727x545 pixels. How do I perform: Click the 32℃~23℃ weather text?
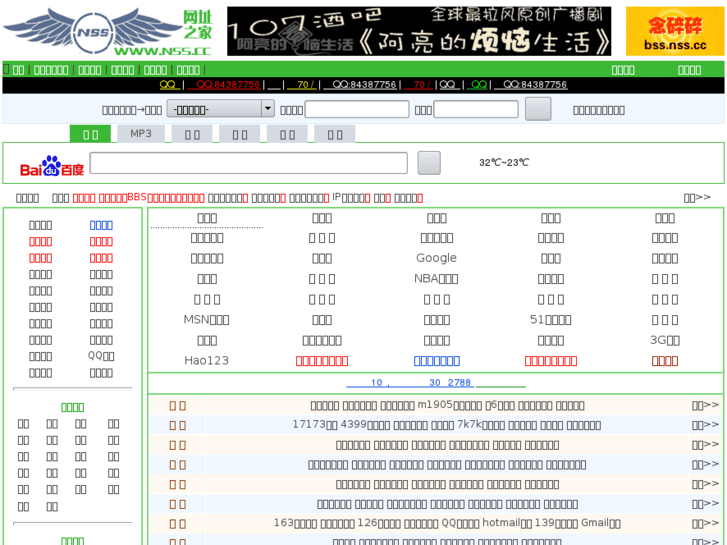(504, 162)
